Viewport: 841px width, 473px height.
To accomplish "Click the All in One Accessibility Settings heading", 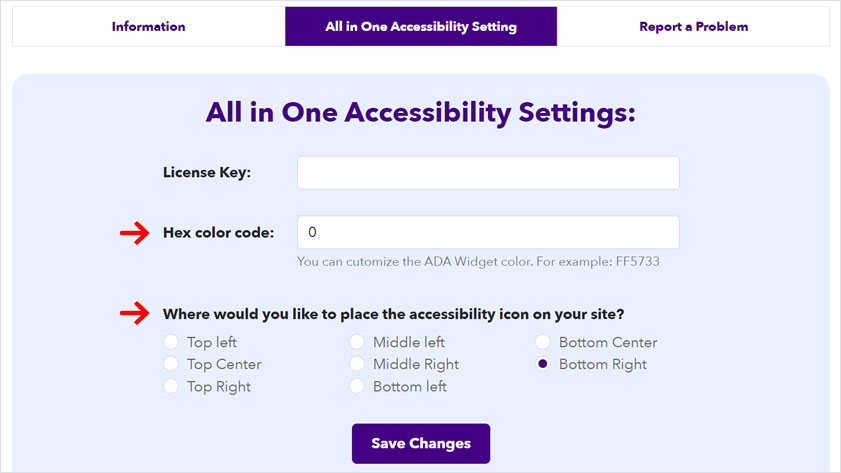I will (x=421, y=112).
